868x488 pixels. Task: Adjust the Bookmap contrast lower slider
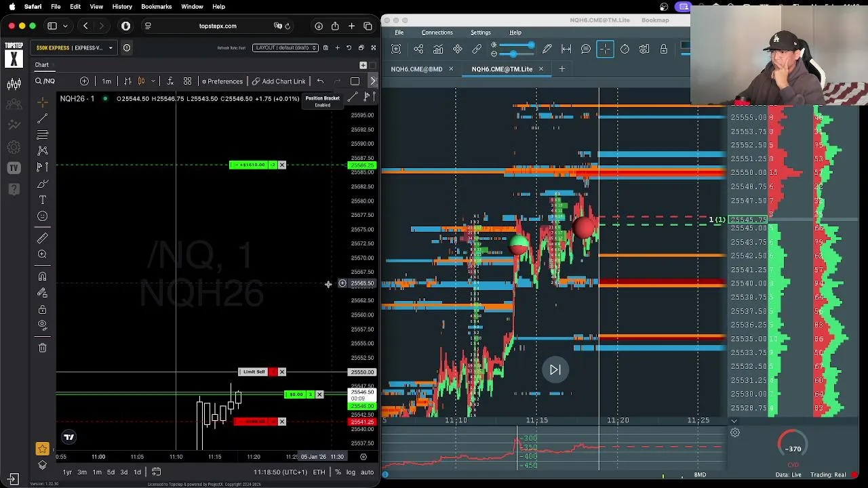517,54
